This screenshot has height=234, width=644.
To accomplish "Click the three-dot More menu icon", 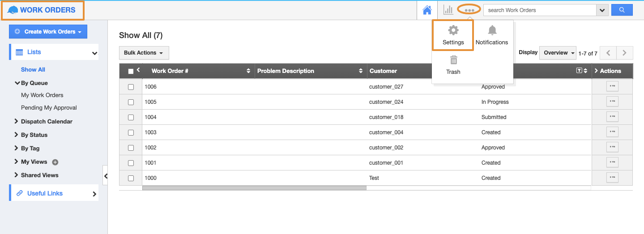I will 469,10.
